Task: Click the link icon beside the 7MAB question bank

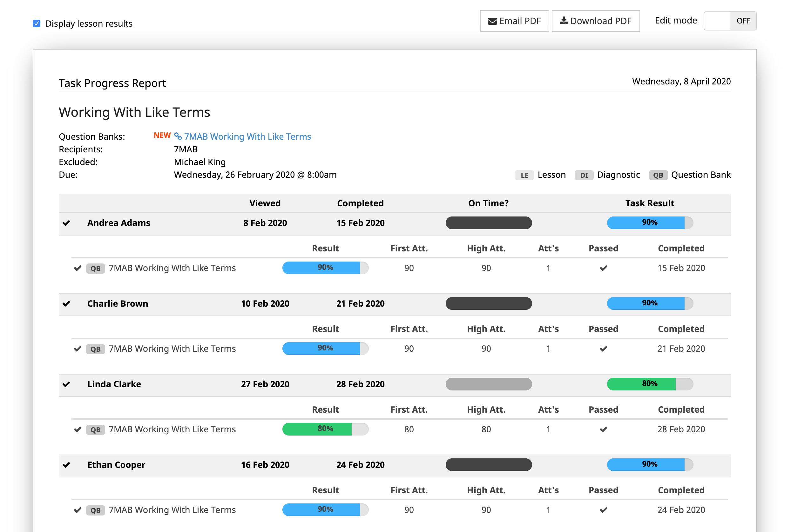Action: point(178,136)
